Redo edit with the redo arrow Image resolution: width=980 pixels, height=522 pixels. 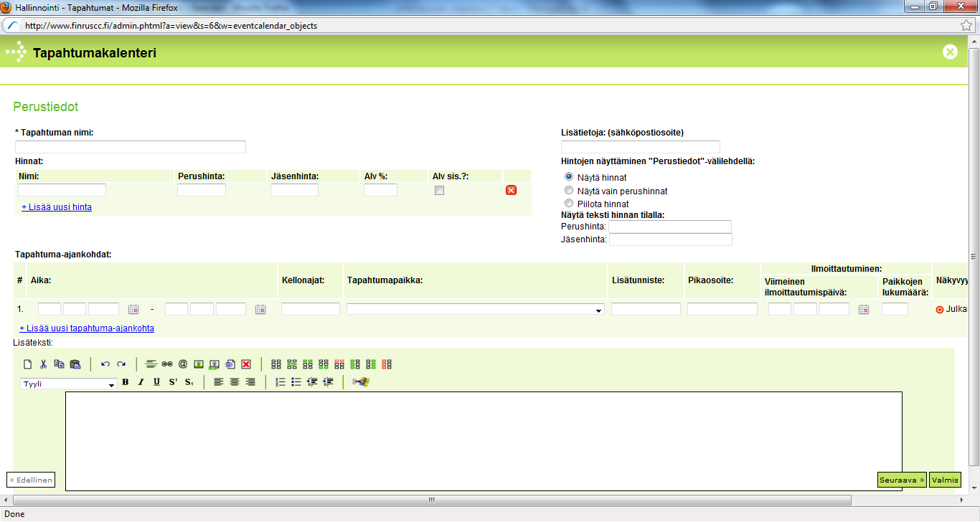[x=121, y=364]
